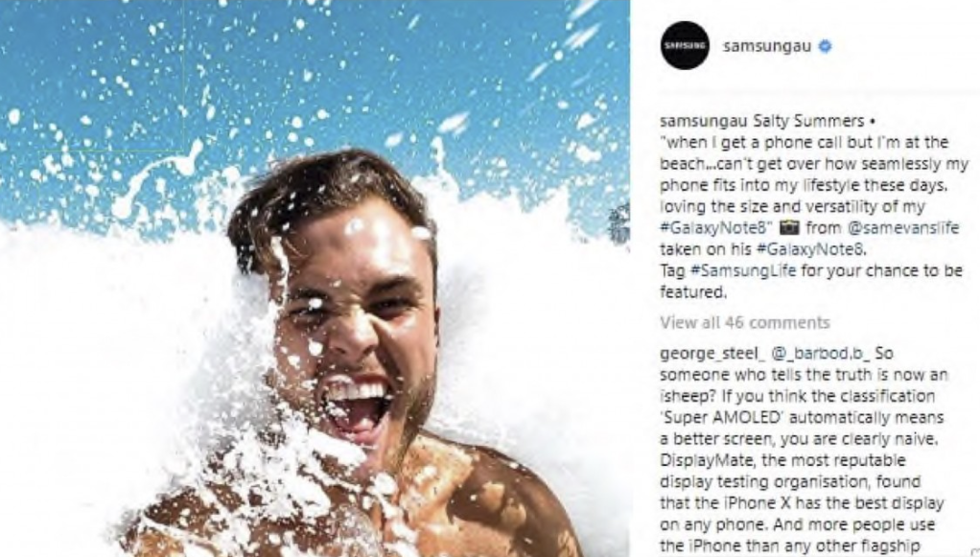This screenshot has width=980, height=557.
Task: Click the beach splash photo
Action: pyautogui.click(x=315, y=278)
